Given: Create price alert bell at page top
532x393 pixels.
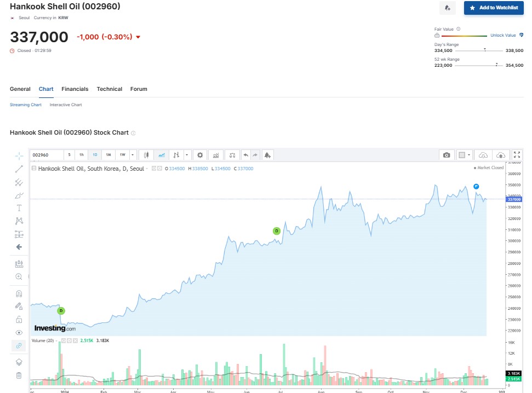Looking at the screenshot, I should click(448, 8).
